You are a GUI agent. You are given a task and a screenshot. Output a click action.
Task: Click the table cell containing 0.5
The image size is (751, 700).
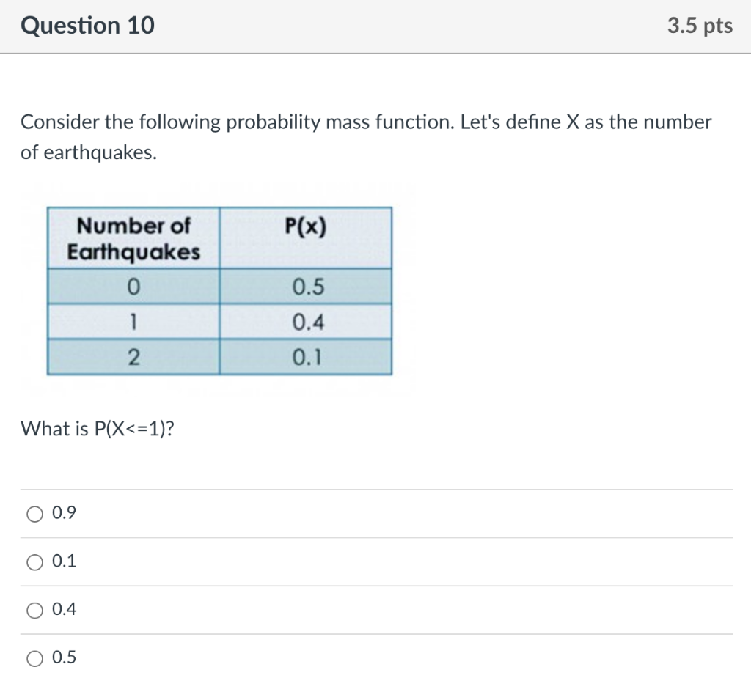[306, 287]
